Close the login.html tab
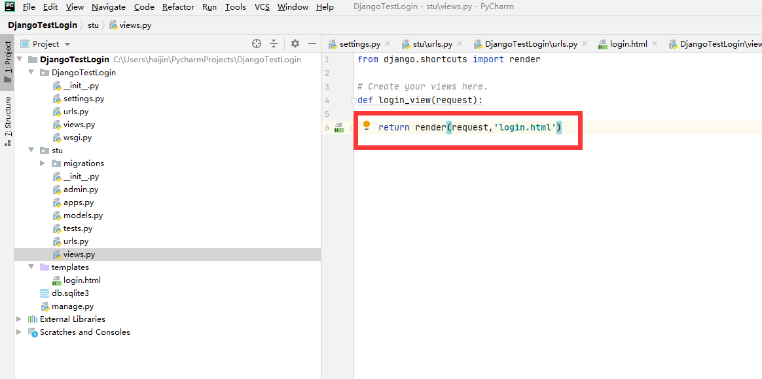The image size is (762, 379). (x=655, y=44)
